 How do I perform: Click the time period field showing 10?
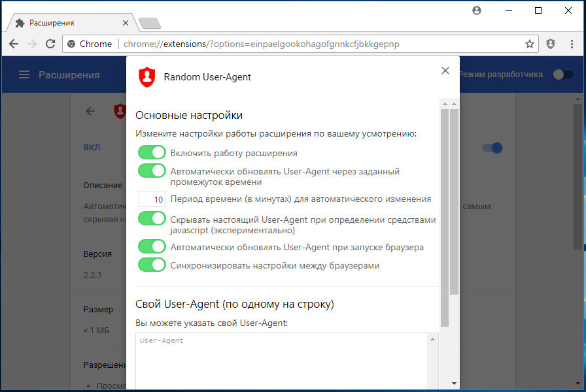152,199
